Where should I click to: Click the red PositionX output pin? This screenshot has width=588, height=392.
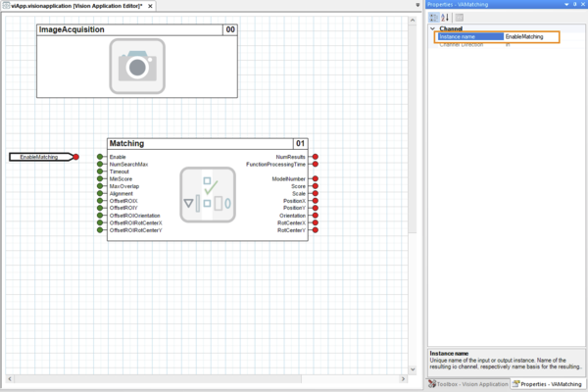[x=316, y=201]
